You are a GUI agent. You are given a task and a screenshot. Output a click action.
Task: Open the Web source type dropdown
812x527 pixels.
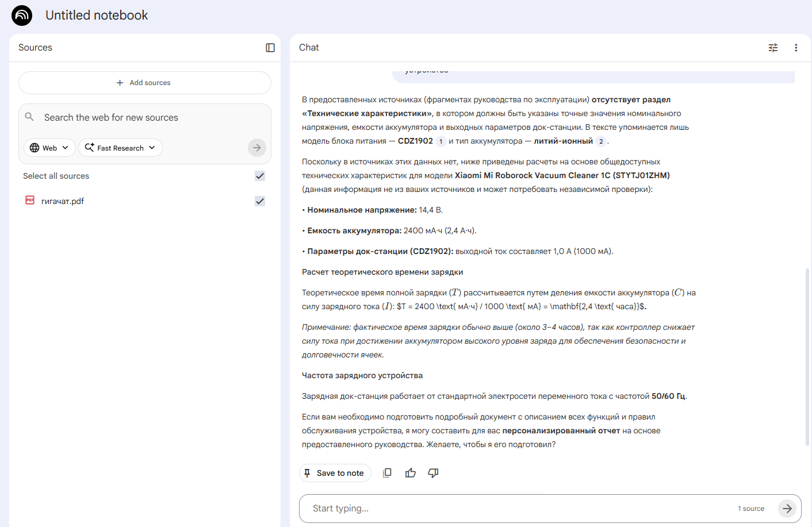(49, 148)
